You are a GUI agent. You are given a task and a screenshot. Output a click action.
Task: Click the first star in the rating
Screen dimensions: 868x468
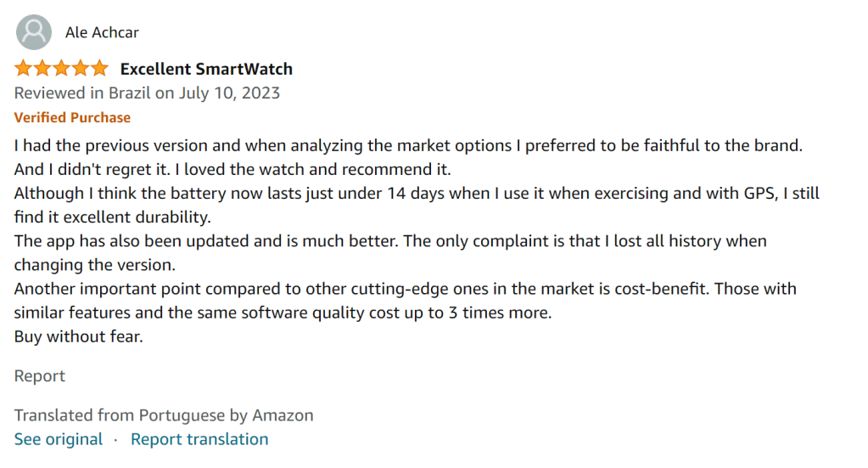24,69
